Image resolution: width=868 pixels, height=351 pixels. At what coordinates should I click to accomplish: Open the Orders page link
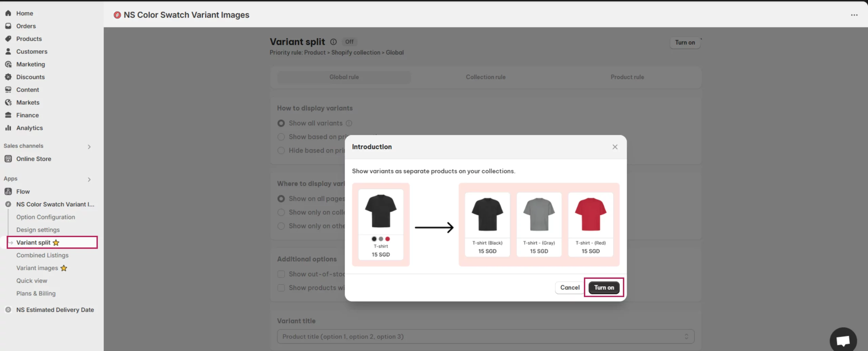point(26,26)
